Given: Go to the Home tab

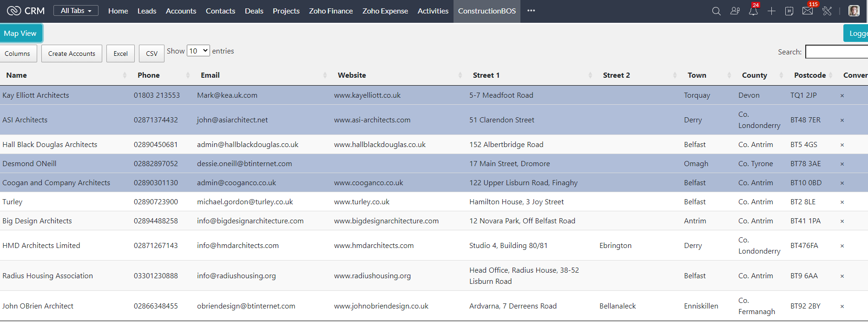Looking at the screenshot, I should tap(118, 11).
